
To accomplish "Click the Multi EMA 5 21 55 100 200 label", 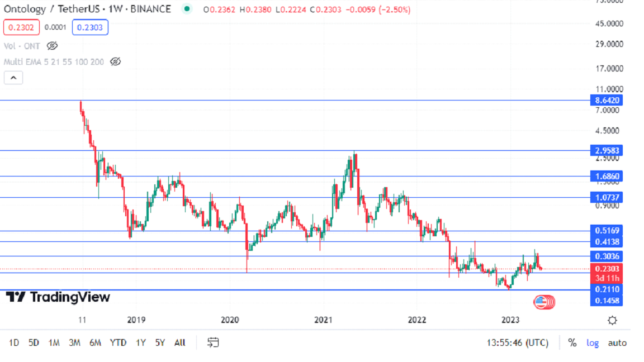I will pyautogui.click(x=54, y=62).
